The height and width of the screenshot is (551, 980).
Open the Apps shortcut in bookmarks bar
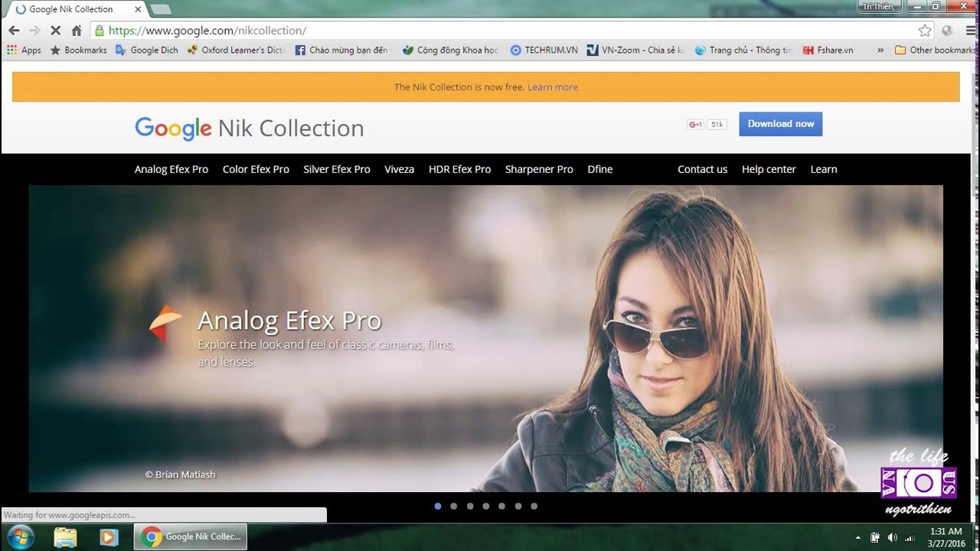pyautogui.click(x=24, y=50)
